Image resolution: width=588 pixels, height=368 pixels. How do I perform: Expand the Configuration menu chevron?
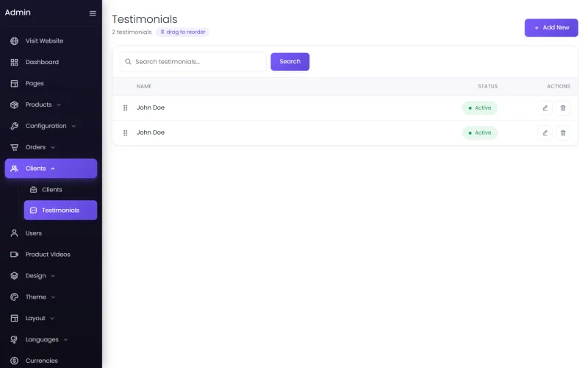73,126
